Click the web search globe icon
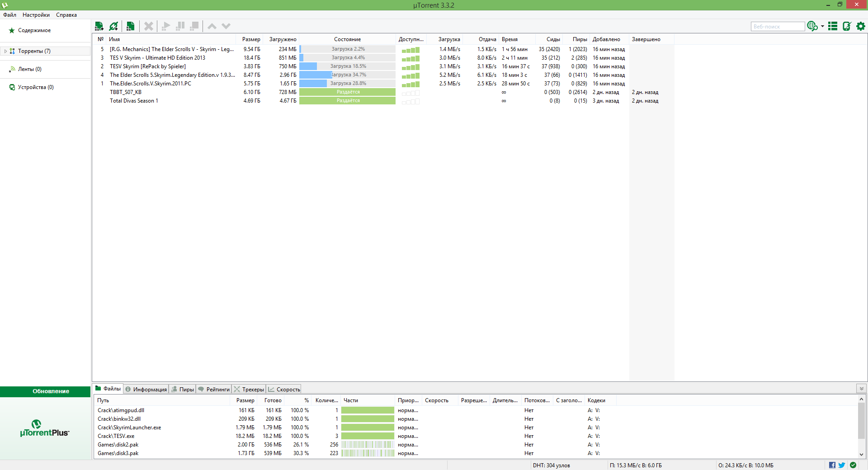 tap(812, 26)
